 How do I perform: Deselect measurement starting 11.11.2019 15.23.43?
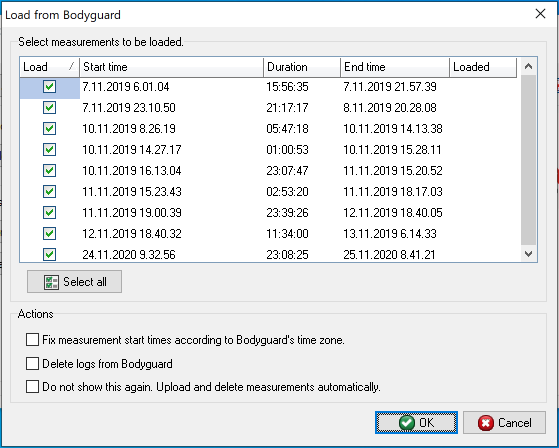pos(49,192)
